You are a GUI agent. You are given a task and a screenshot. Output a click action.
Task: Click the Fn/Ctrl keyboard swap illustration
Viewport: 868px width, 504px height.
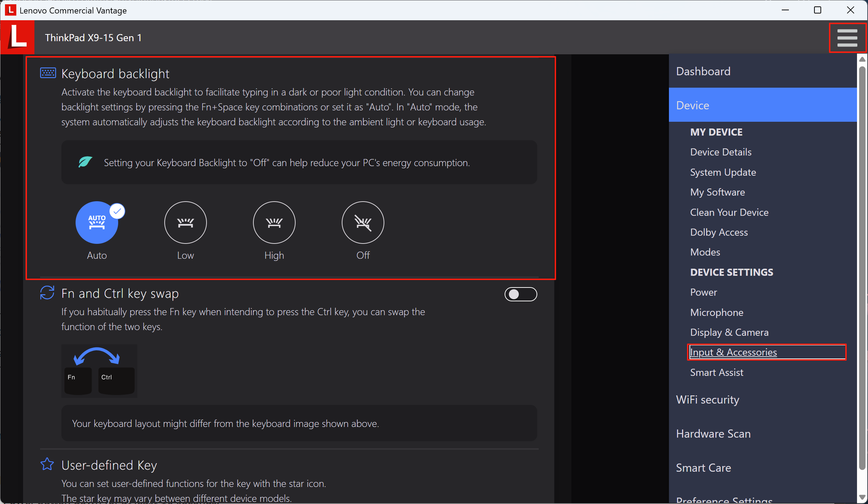(99, 371)
